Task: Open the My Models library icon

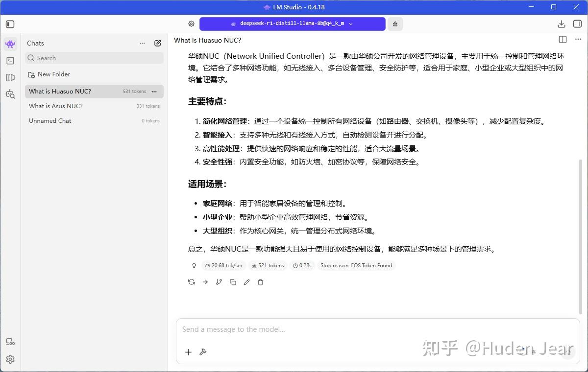Action: (x=10, y=77)
